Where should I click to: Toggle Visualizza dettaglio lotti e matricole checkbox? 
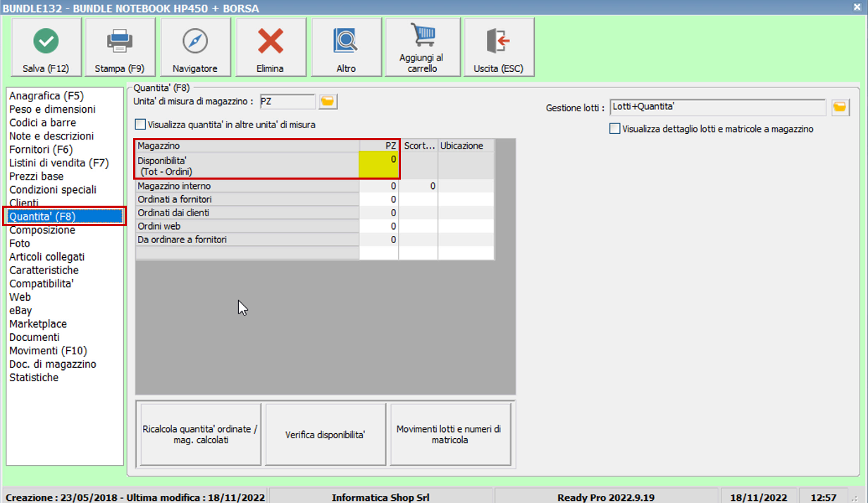[615, 129]
